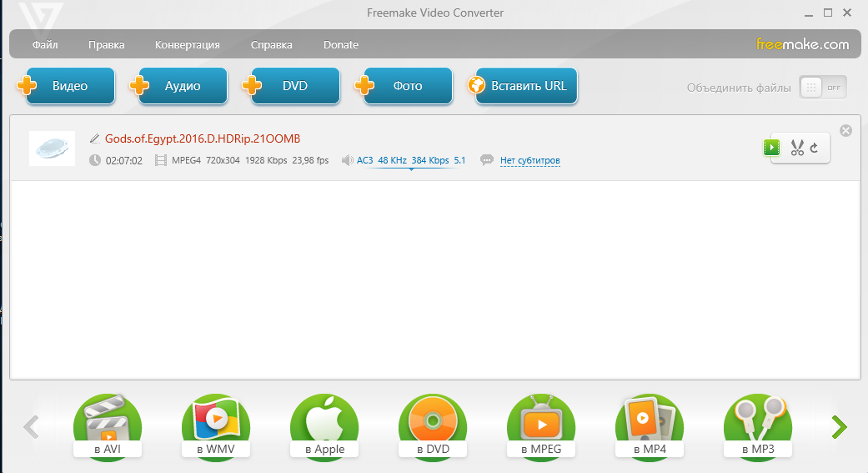Screen dimensions: 868x473
Task: Open the Правка menu
Action: click(x=106, y=45)
